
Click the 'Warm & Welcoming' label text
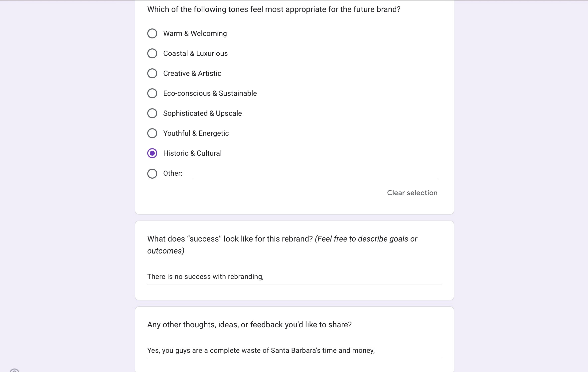[x=195, y=33]
